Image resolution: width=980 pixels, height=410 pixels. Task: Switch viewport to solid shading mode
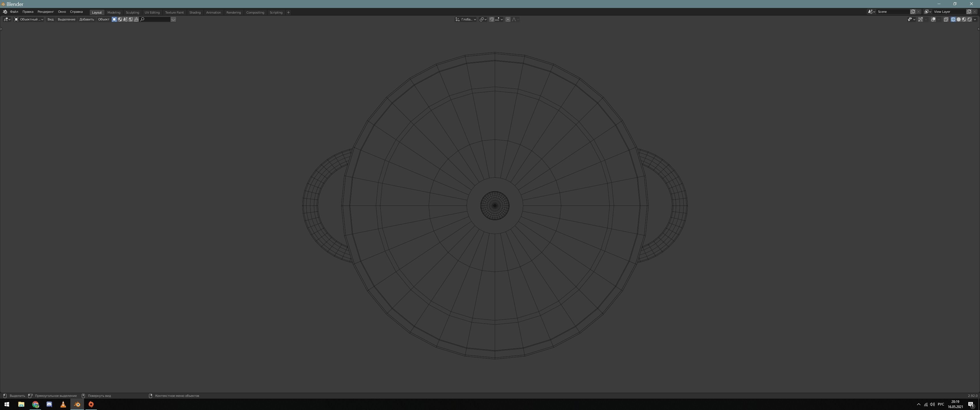tap(958, 19)
